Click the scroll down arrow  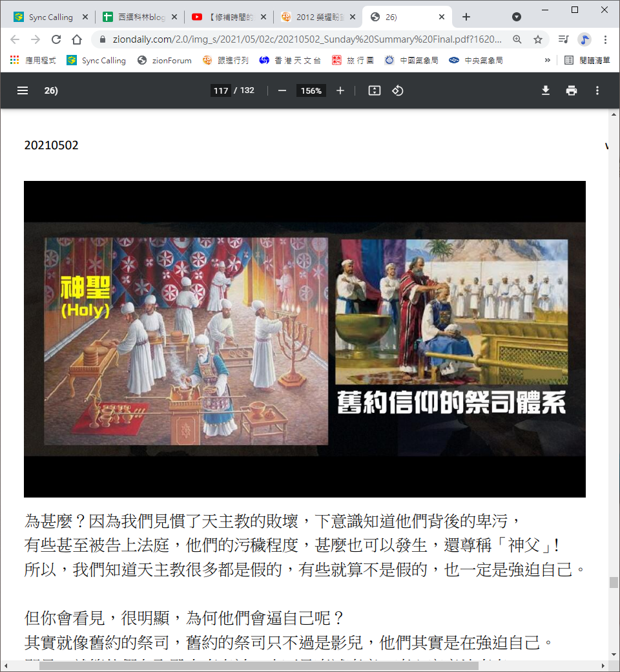[614, 655]
